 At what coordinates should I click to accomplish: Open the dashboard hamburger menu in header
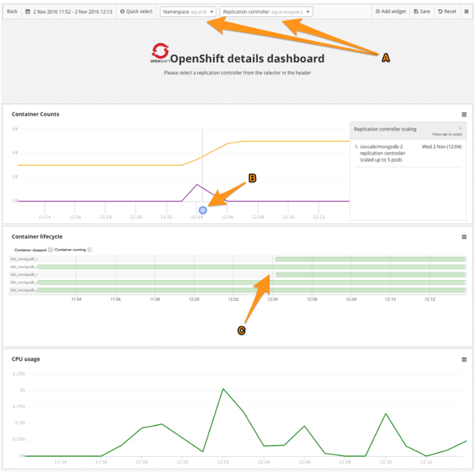pos(466,11)
